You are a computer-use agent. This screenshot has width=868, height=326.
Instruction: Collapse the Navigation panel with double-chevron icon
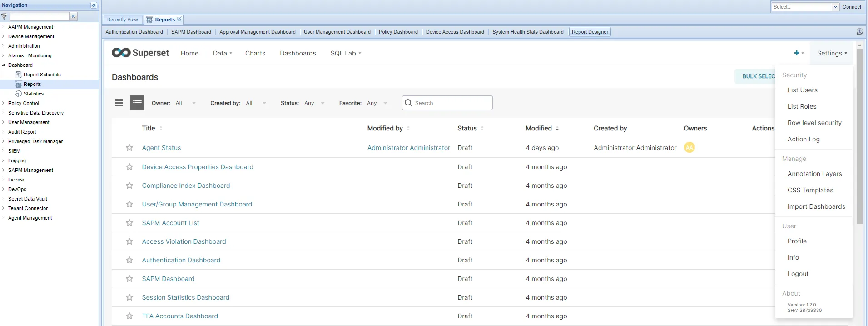pos(94,5)
